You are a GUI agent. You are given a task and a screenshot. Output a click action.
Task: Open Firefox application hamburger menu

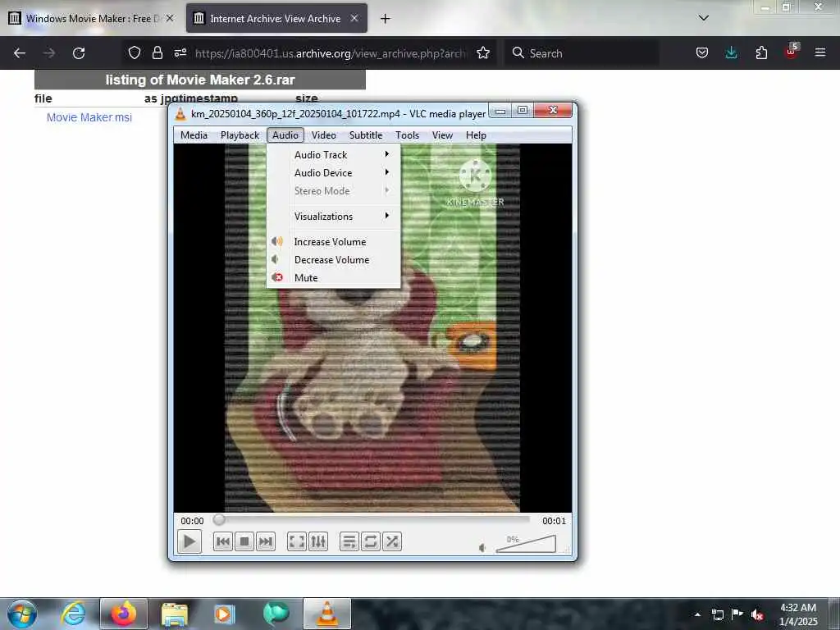pyautogui.click(x=819, y=52)
